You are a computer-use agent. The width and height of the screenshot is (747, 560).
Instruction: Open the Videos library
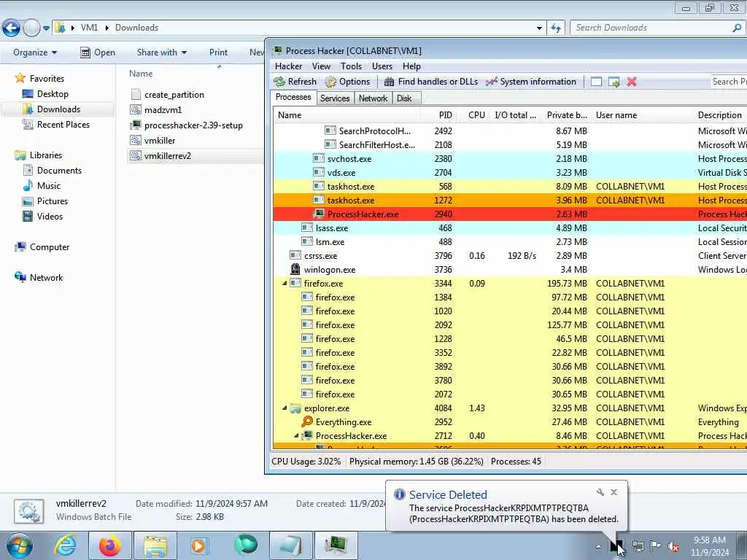point(50,216)
